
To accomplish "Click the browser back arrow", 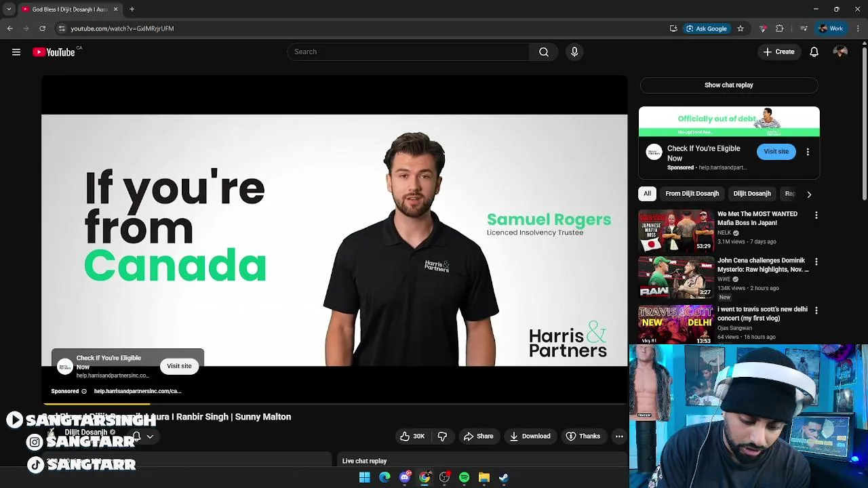I will pos(9,28).
